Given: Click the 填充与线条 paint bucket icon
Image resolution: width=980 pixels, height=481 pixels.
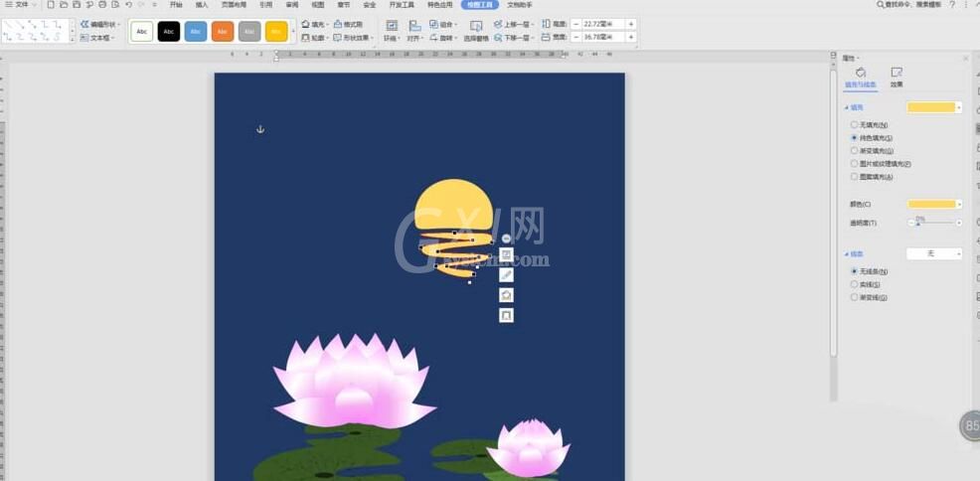Looking at the screenshot, I should (x=861, y=73).
